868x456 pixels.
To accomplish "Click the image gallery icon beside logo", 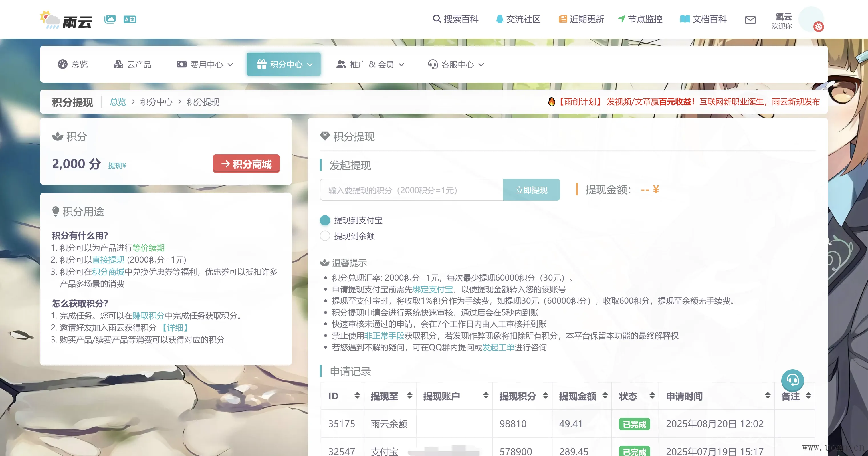I will coord(110,19).
